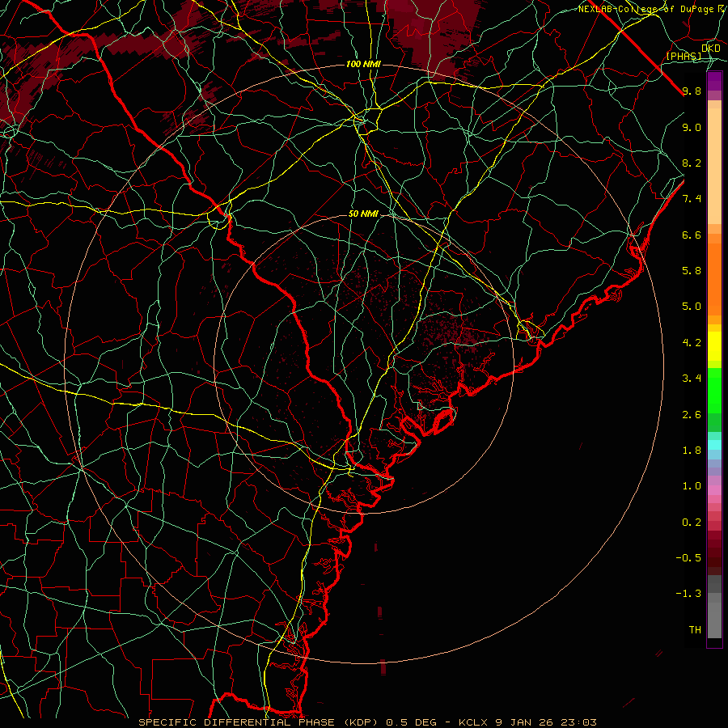Click the 6.6 value on color scale

click(x=692, y=235)
